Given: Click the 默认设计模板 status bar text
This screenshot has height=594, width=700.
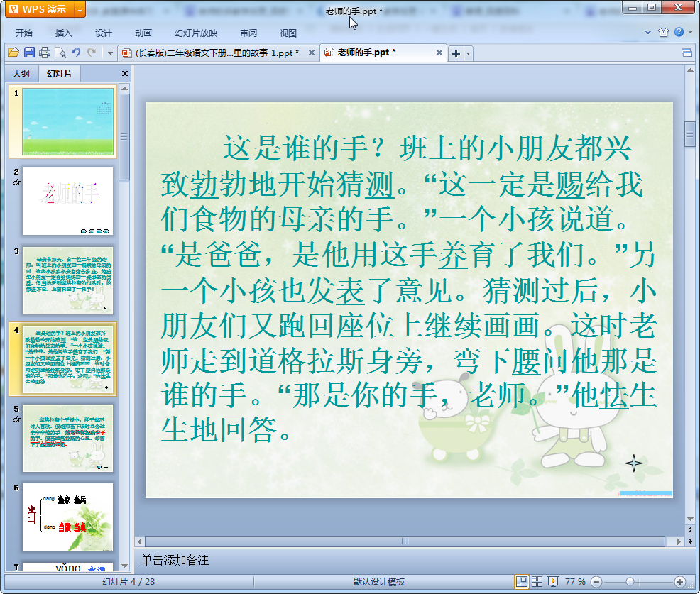Looking at the screenshot, I should click(379, 582).
